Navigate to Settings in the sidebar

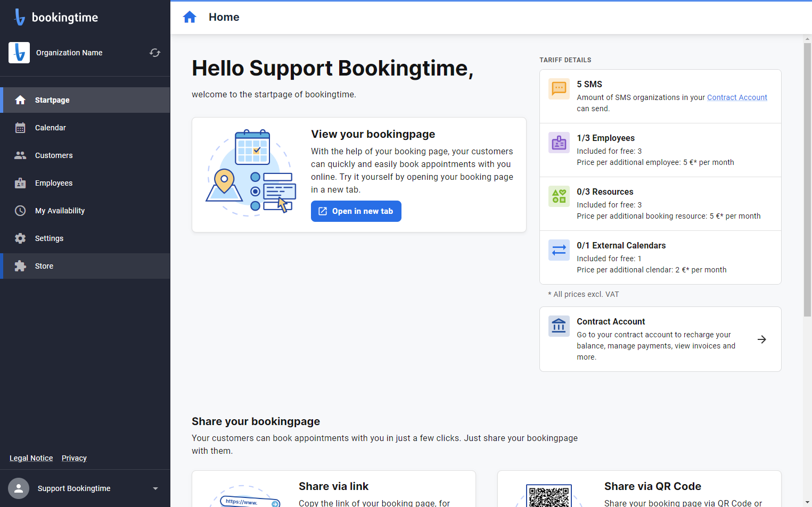tap(85, 238)
